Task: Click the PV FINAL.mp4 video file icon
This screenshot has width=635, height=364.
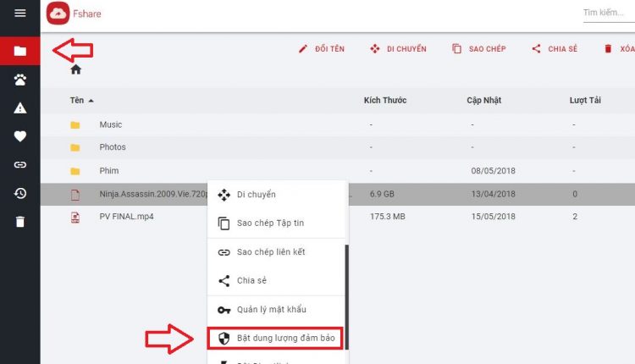Action: 75,218
